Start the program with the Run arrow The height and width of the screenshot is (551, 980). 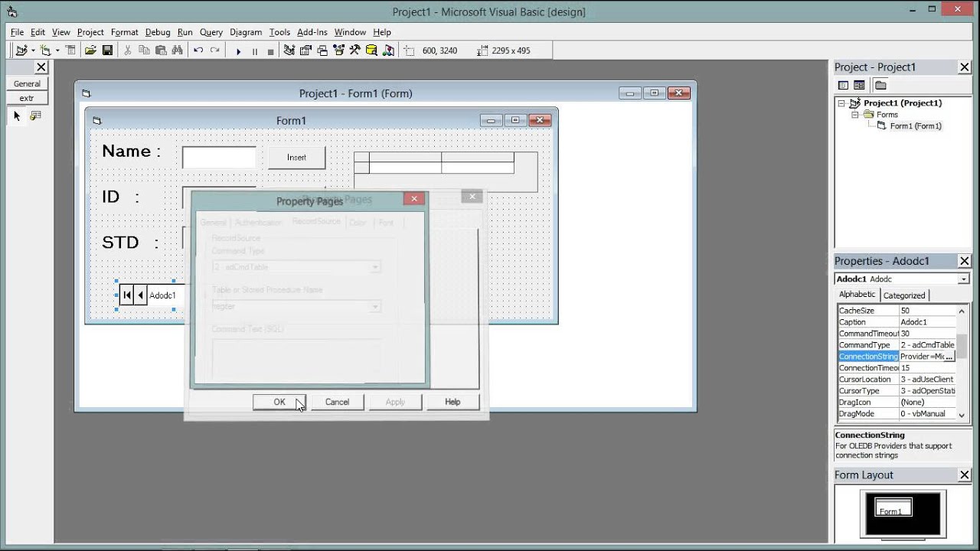(238, 51)
